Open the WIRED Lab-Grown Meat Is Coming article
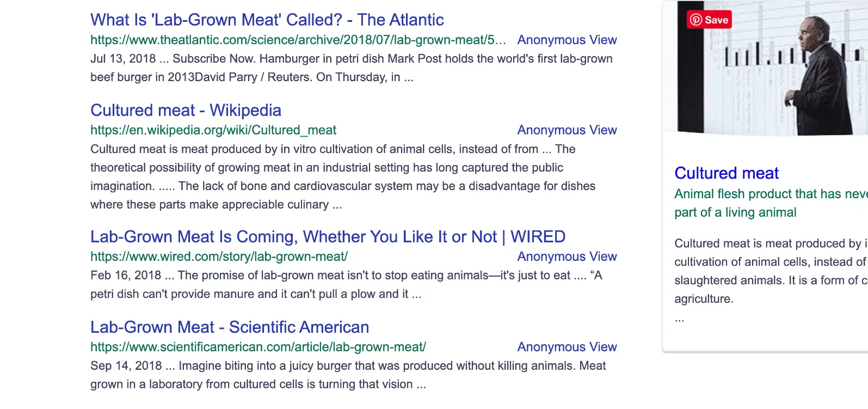The image size is (868, 409). tap(328, 237)
